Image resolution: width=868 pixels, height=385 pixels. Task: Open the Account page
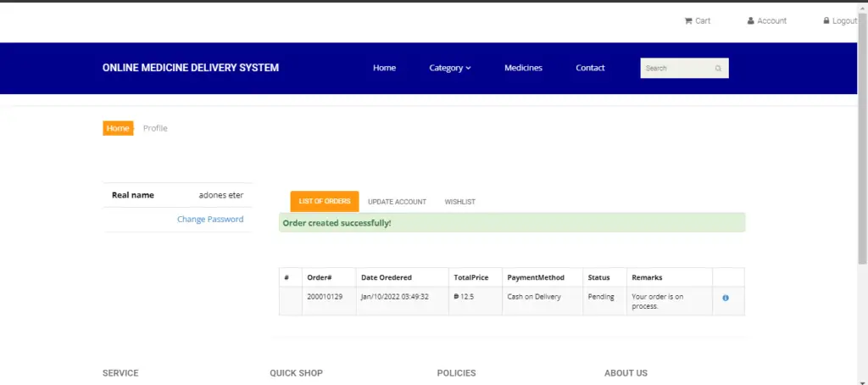click(x=766, y=20)
